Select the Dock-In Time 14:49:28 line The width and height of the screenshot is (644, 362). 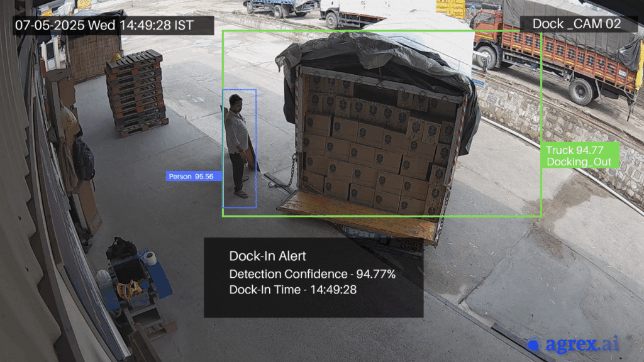[x=293, y=290]
